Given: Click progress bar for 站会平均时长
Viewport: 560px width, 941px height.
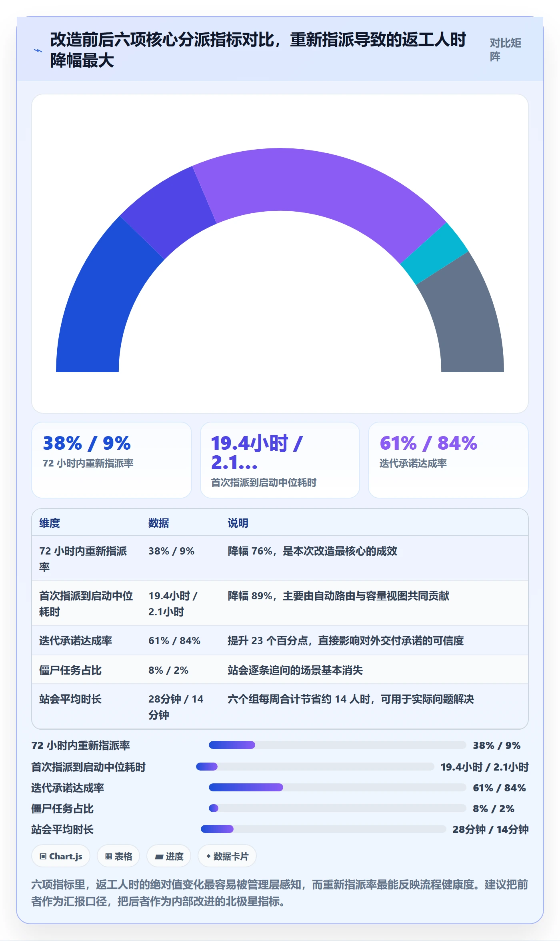Looking at the screenshot, I should pos(324,829).
